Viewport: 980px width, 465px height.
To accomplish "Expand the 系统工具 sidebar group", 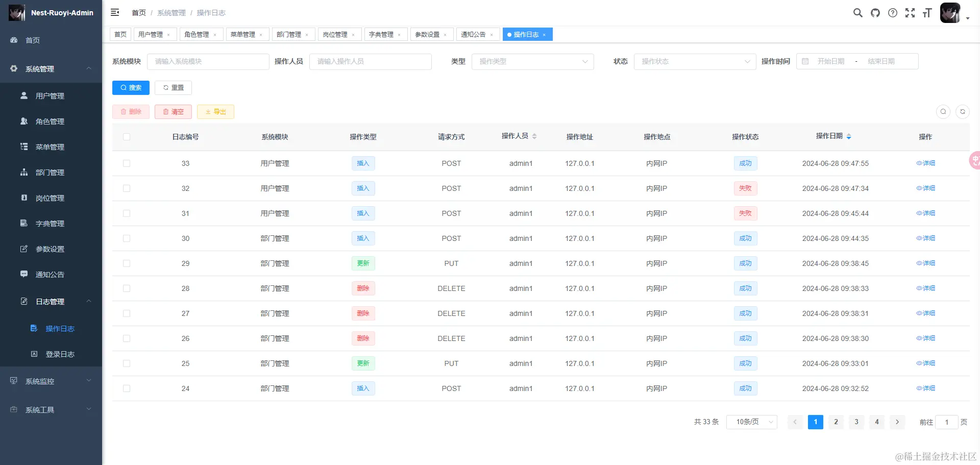I will click(51, 410).
